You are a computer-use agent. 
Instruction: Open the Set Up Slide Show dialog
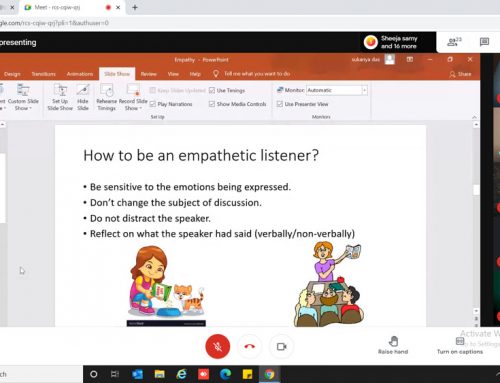[x=60, y=97]
